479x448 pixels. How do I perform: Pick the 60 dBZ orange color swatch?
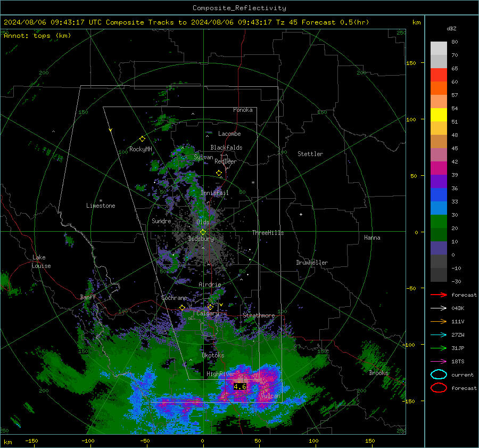[439, 88]
